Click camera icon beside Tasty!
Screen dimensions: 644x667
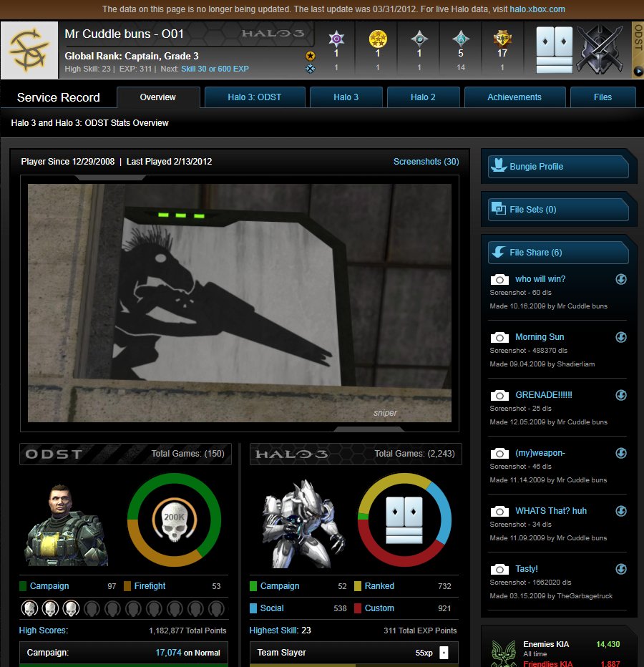click(499, 569)
